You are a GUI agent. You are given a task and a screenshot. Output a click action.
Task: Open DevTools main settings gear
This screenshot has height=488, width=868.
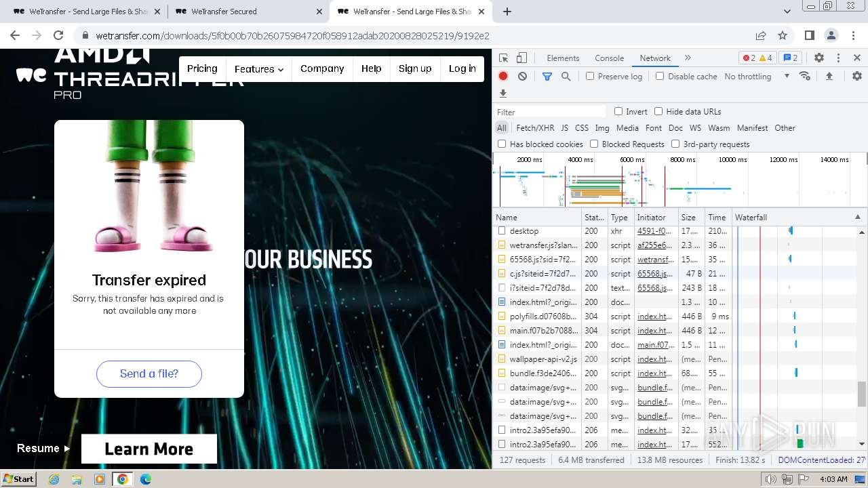tap(819, 58)
